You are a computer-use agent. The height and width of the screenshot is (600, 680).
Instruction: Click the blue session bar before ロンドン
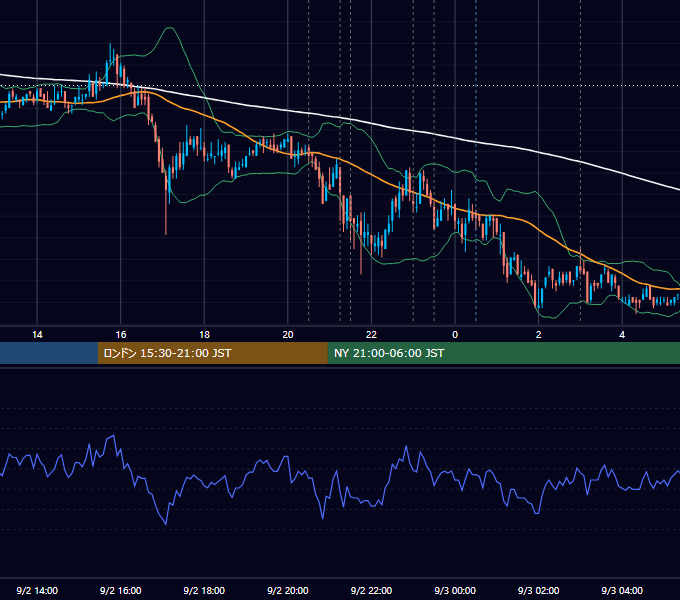click(x=49, y=353)
